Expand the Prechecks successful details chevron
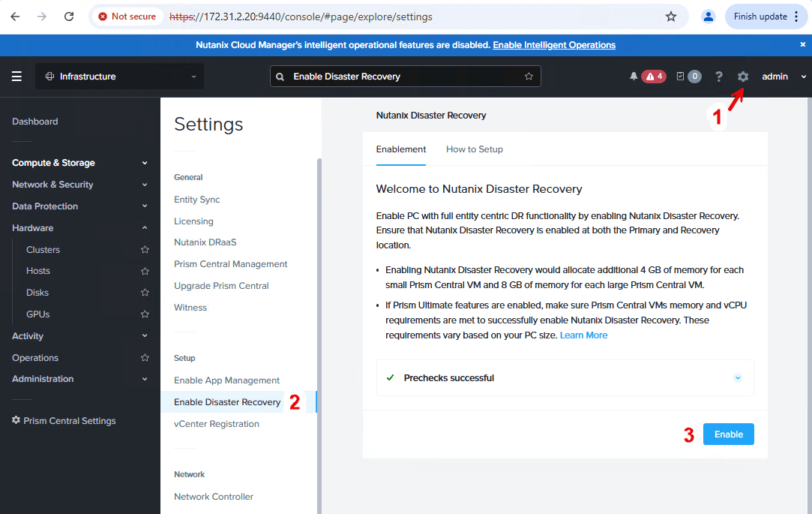Viewport: 812px width, 514px height. pyautogui.click(x=738, y=377)
